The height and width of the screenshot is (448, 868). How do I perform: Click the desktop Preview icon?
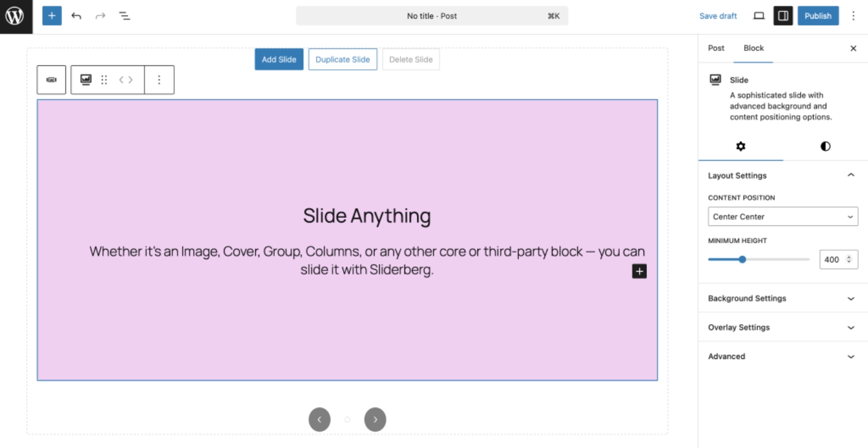pyautogui.click(x=758, y=16)
